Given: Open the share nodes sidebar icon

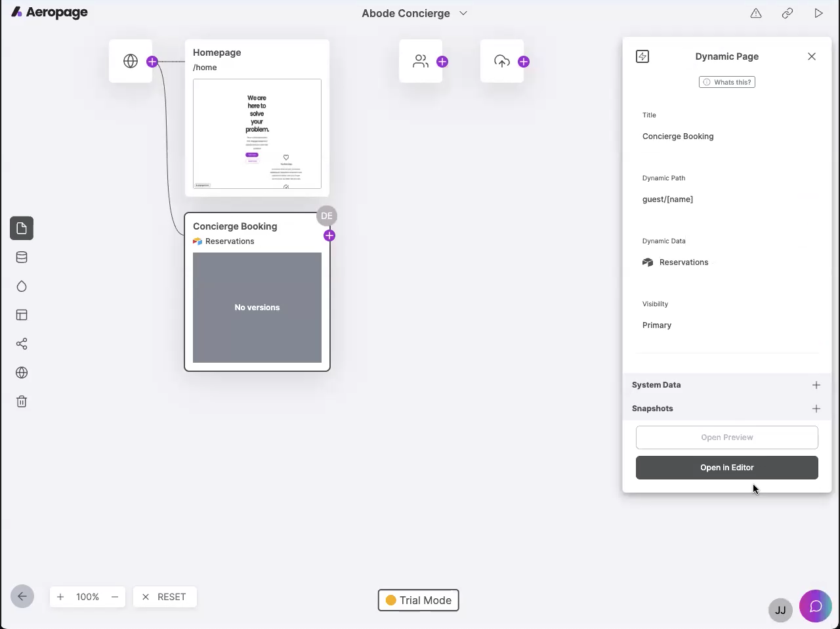Looking at the screenshot, I should [x=22, y=344].
